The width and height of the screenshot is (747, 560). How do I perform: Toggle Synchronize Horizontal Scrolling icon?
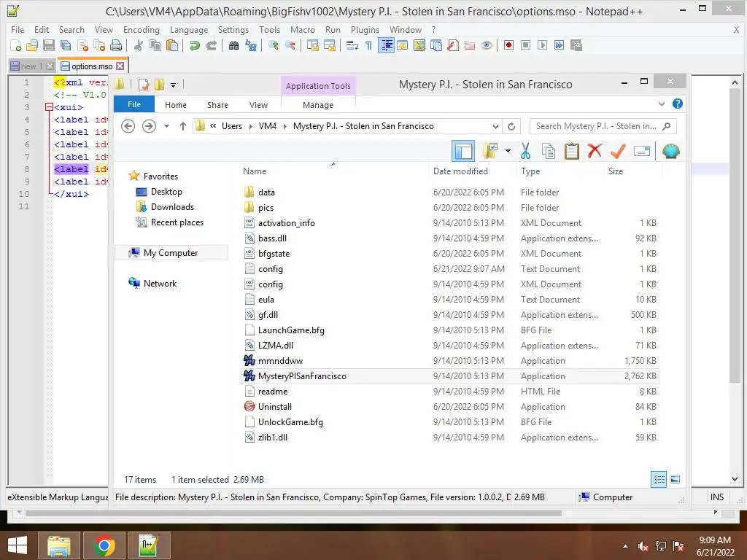click(x=330, y=45)
